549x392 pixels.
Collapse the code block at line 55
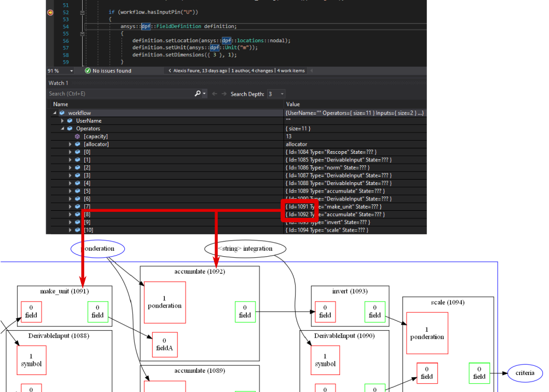[x=82, y=34]
